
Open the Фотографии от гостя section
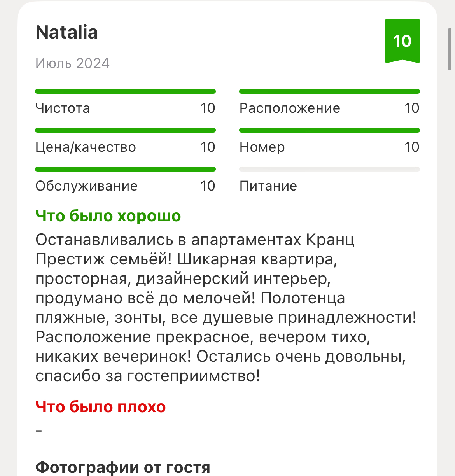(123, 467)
